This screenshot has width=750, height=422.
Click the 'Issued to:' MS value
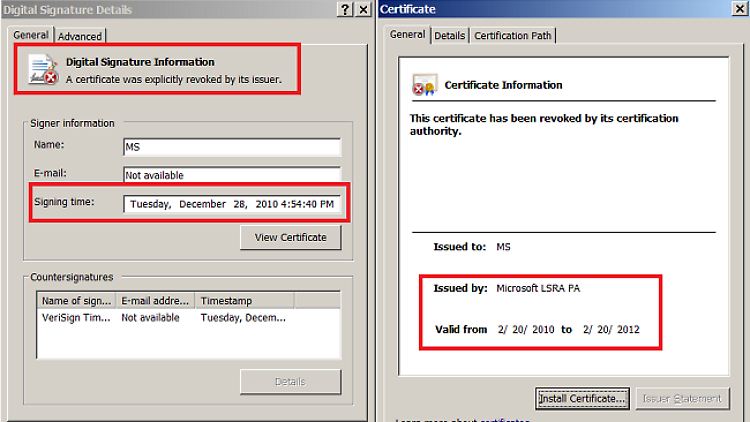point(503,247)
